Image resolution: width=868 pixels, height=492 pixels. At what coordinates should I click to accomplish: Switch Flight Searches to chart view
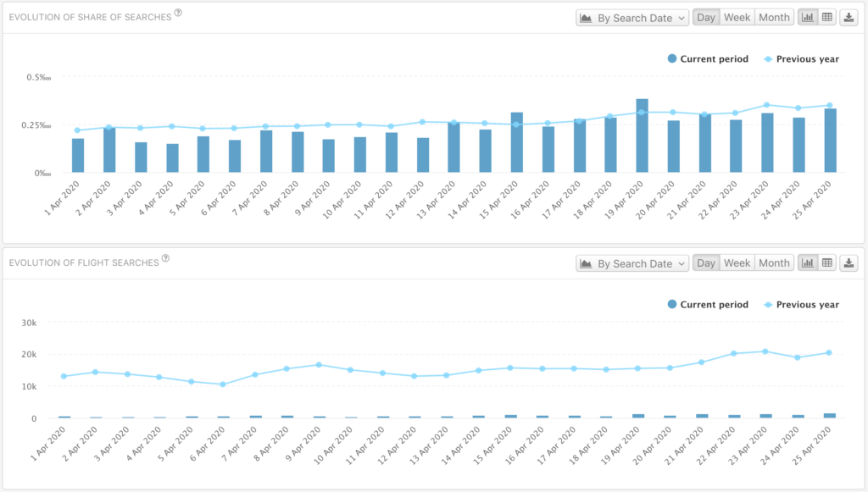tap(808, 263)
